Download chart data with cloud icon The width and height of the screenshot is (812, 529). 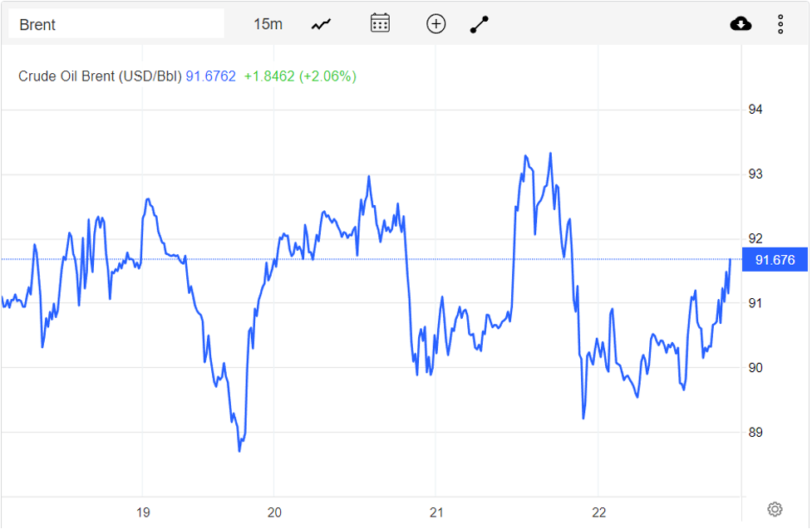point(741,24)
